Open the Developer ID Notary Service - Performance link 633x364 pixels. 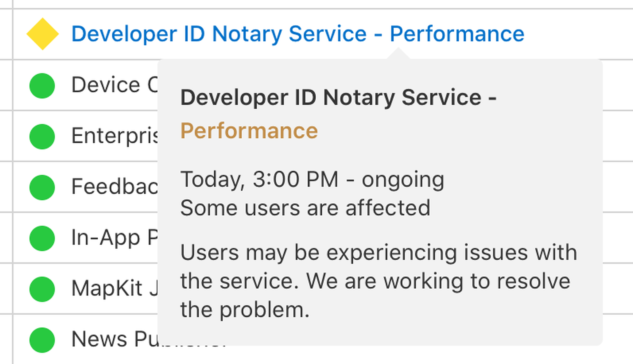pyautogui.click(x=298, y=34)
